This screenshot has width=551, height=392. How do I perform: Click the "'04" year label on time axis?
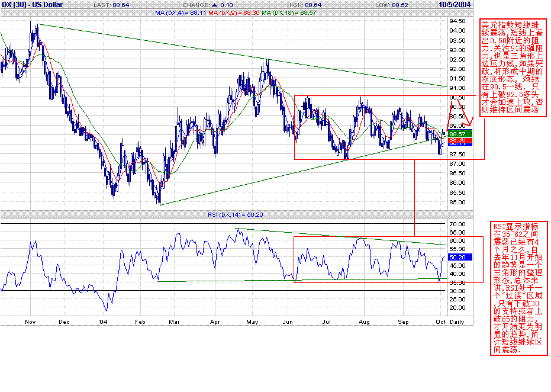[x=102, y=322]
